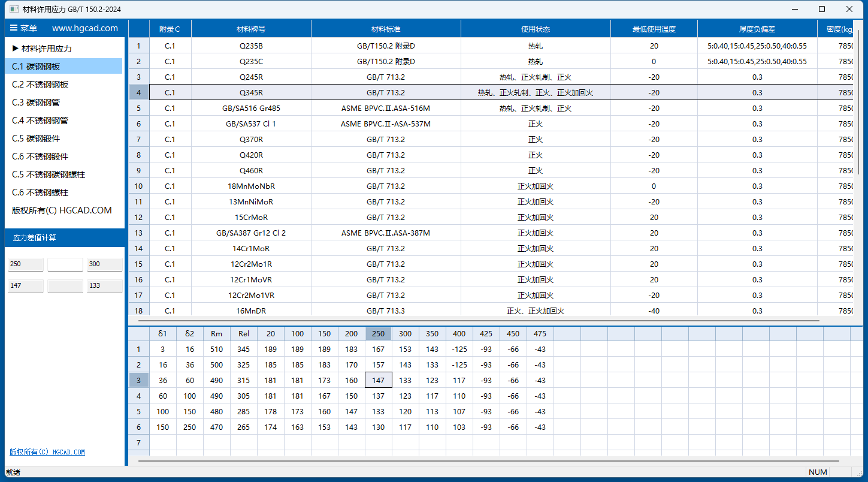The height and width of the screenshot is (482, 868).
Task: Select C.6 不锈钢螺柱 item
Action: 40,192
